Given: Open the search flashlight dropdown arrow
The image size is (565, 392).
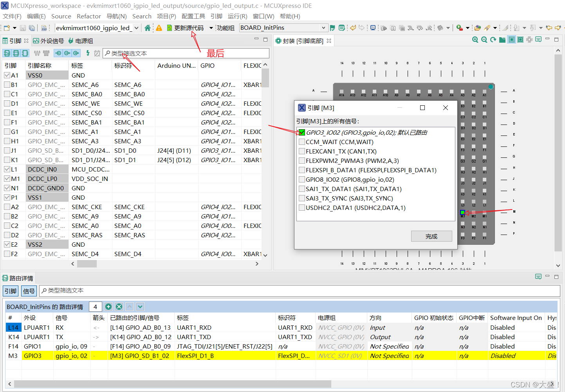Looking at the screenshot, I should (495, 28).
